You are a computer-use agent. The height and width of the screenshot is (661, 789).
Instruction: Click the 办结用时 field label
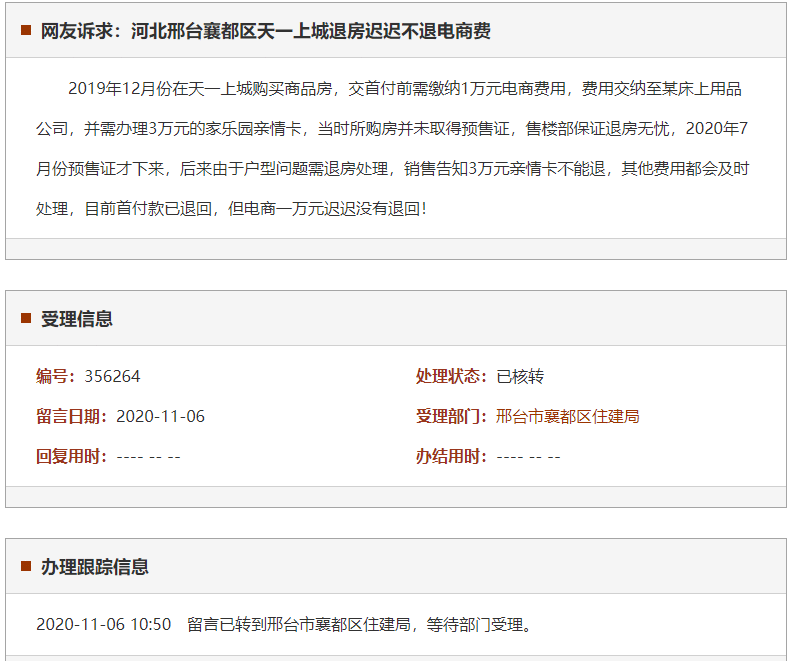[x=452, y=456]
